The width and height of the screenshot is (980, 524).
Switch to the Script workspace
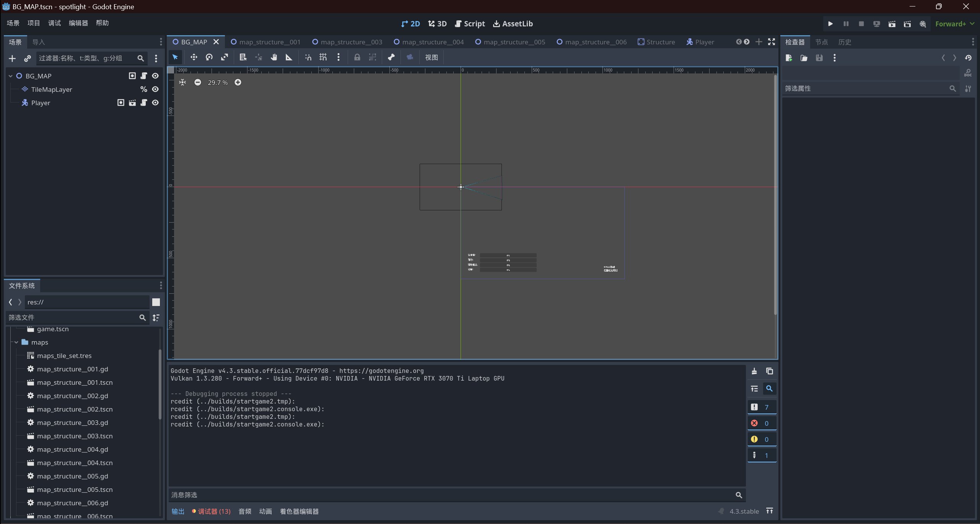[470, 24]
